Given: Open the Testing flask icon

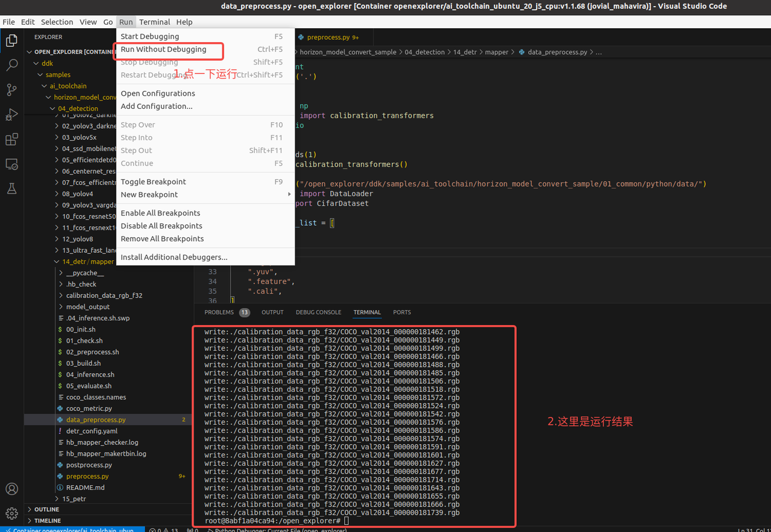Looking at the screenshot, I should coord(11,189).
